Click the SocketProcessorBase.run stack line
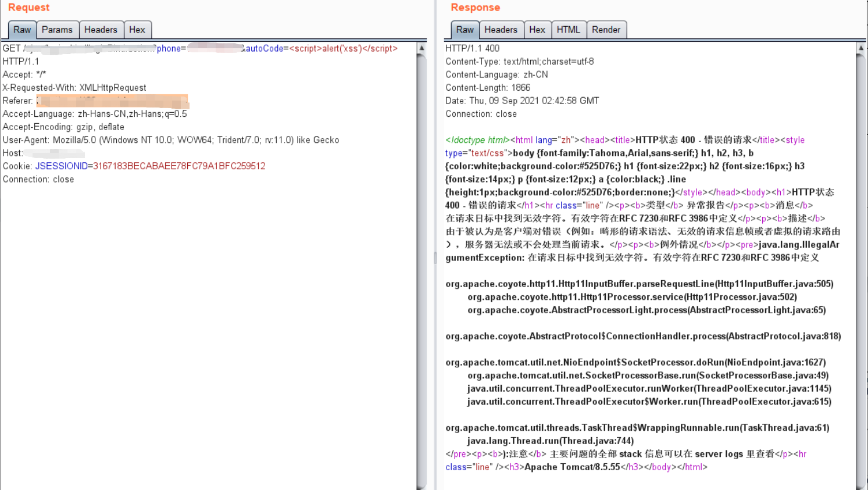 pyautogui.click(x=648, y=375)
